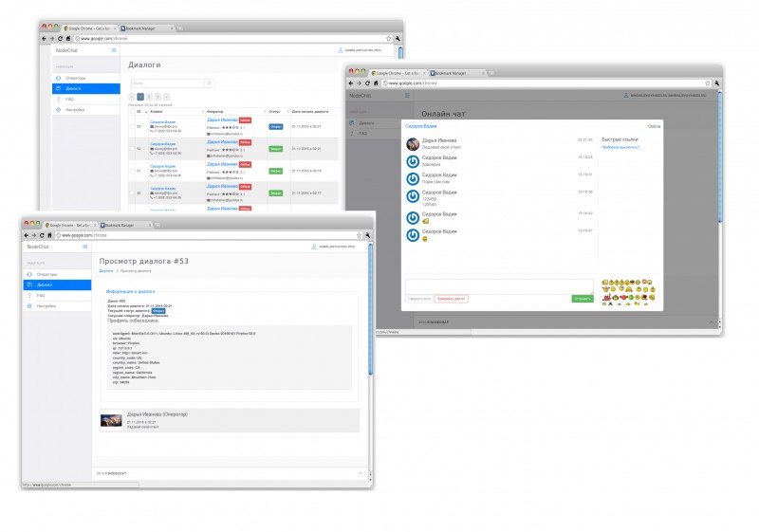Click the bookmark star in the Онлайн чат window
Screen dimensions: 759x532
(708, 83)
